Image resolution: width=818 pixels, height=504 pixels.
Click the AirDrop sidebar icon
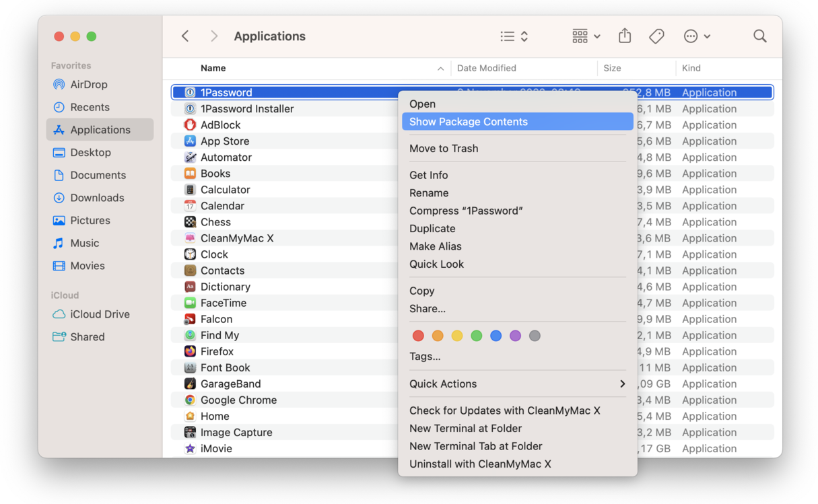coord(59,85)
